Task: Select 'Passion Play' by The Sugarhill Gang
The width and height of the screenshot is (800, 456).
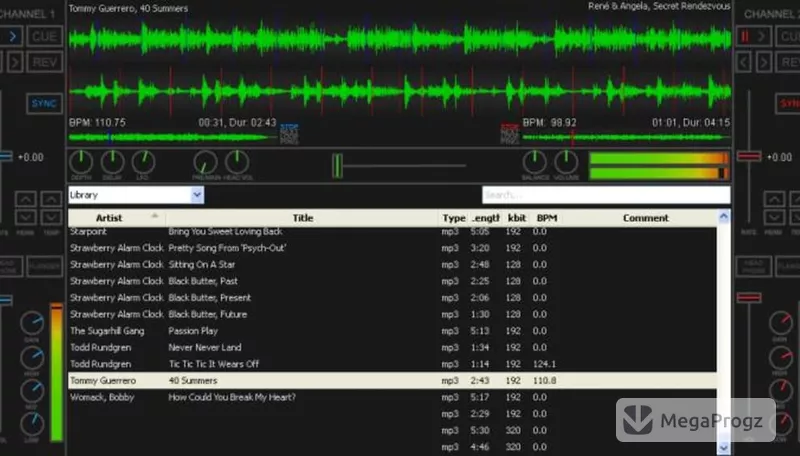Action: tap(392, 331)
